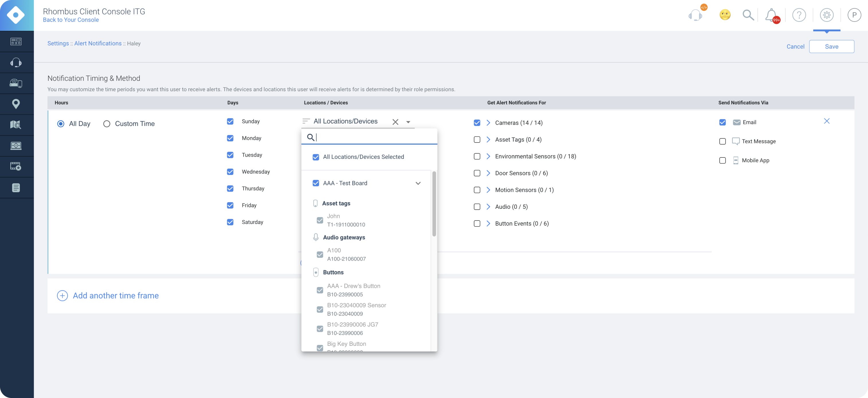Toggle B10-23040009 Sensor checkbox

[320, 310]
